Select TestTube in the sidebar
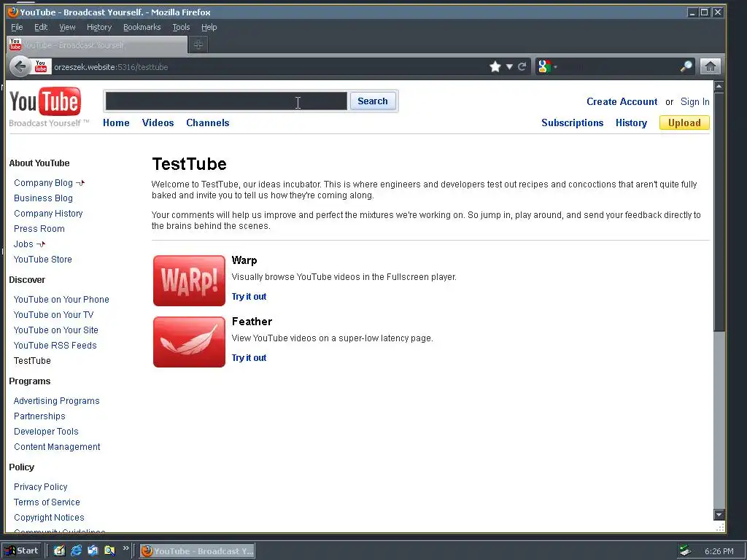Image resolution: width=747 pixels, height=560 pixels. 32,360
